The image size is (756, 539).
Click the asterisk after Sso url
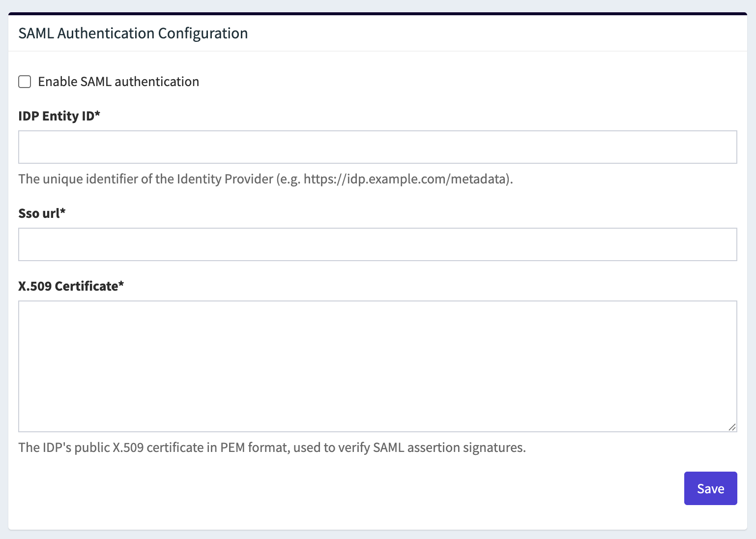click(x=63, y=211)
